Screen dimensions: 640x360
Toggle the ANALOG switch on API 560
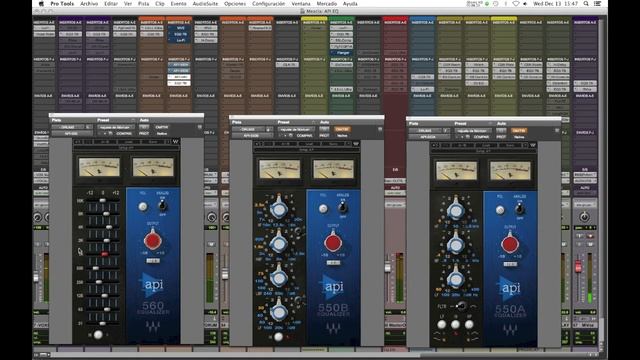(x=162, y=205)
